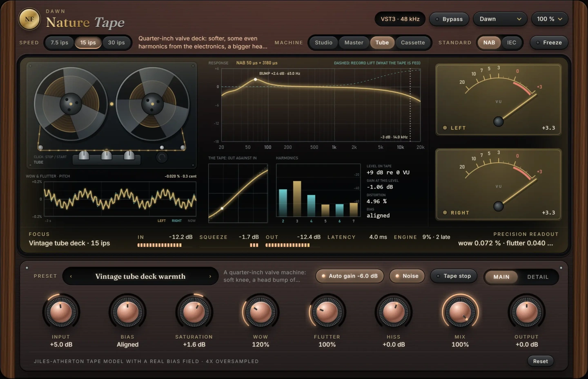Viewport: 588px width, 379px height.
Task: Click the left tape reel
Action: click(x=71, y=104)
